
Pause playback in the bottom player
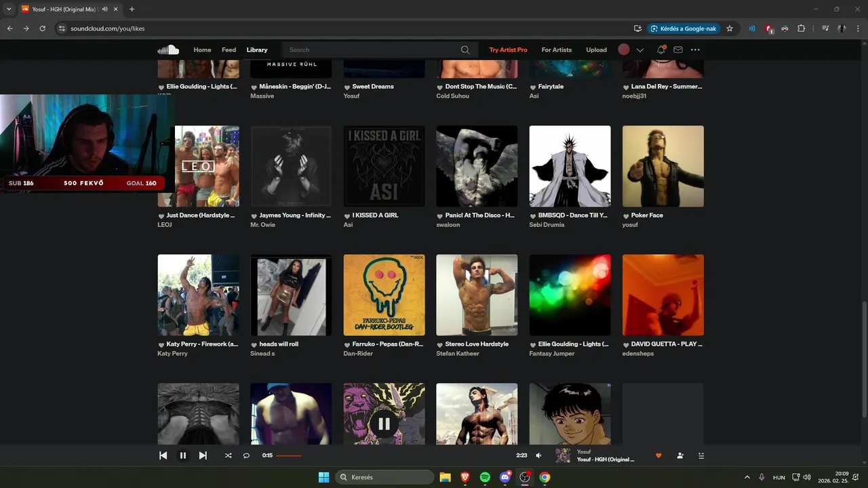(182, 455)
